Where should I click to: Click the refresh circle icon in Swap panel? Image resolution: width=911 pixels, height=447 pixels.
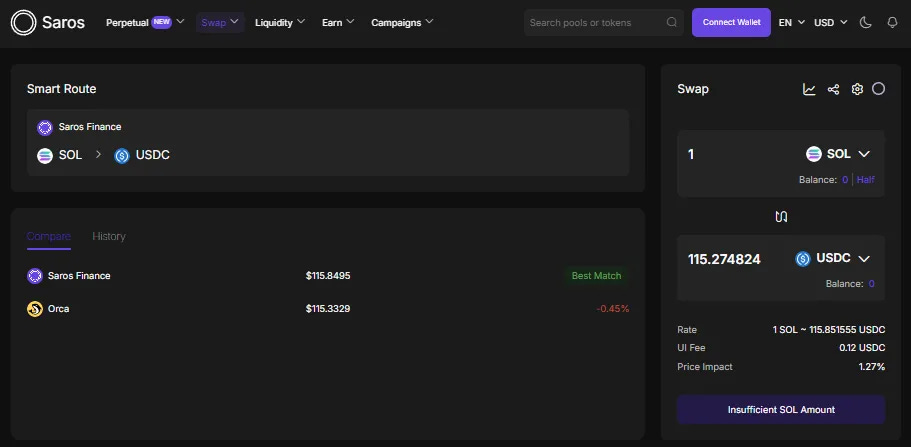point(878,88)
